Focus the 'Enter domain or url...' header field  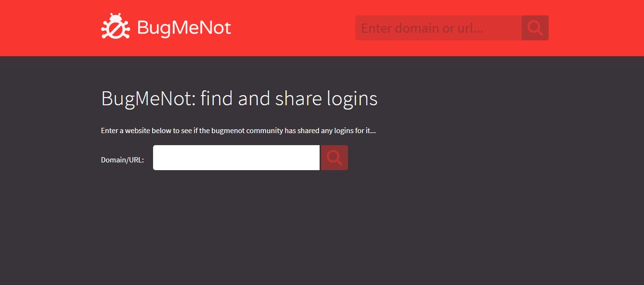coord(438,28)
